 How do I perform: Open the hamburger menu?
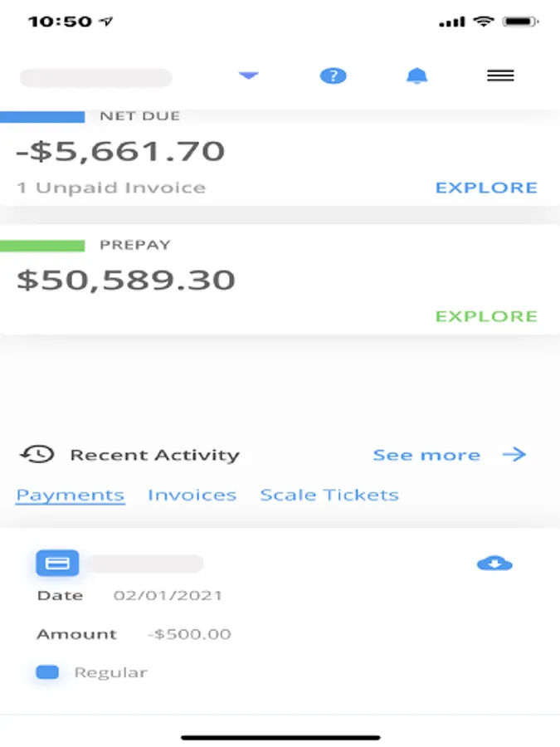(500, 76)
